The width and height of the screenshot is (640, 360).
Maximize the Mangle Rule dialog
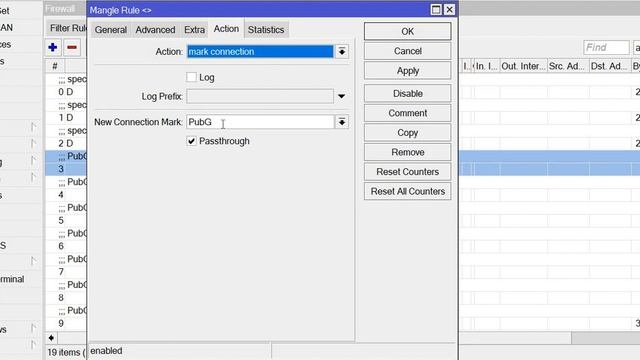(x=436, y=10)
